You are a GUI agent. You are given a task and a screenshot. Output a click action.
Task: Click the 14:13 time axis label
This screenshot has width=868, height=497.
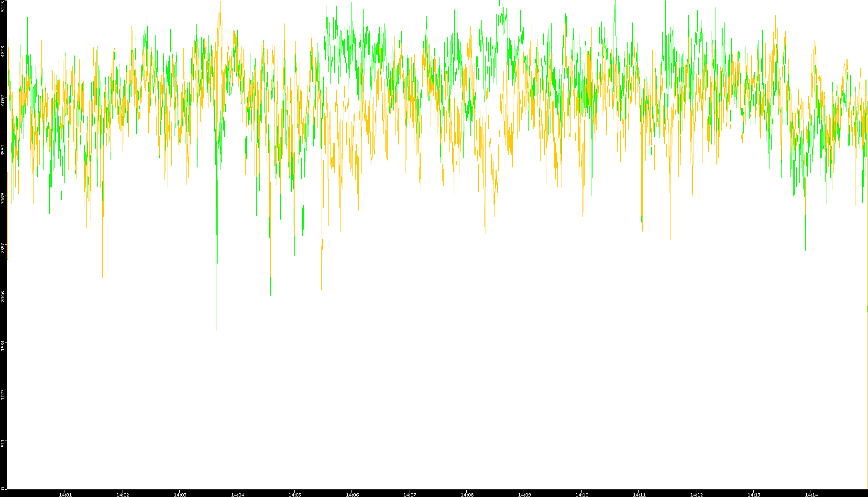coord(754,495)
